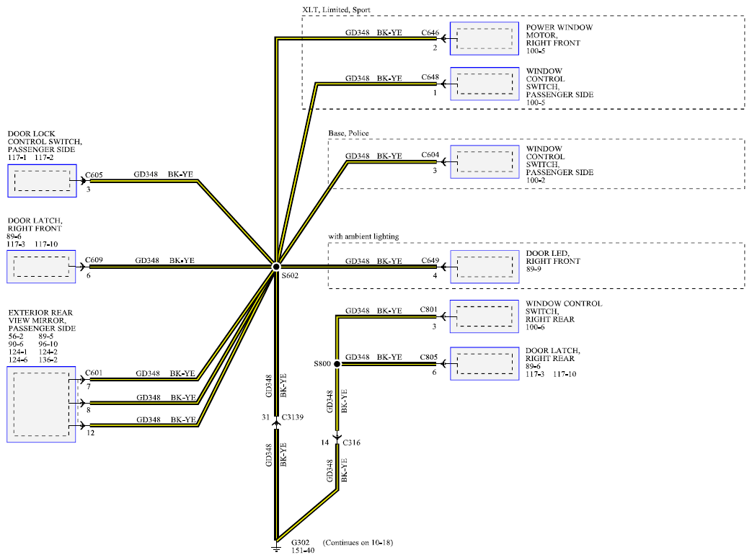Click the Door Latch, Right Rear component box

(485, 364)
